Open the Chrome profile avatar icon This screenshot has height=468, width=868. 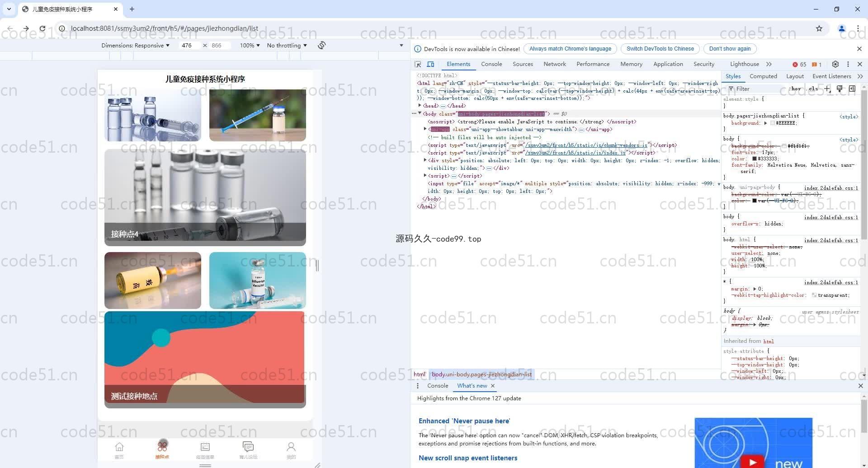point(842,28)
